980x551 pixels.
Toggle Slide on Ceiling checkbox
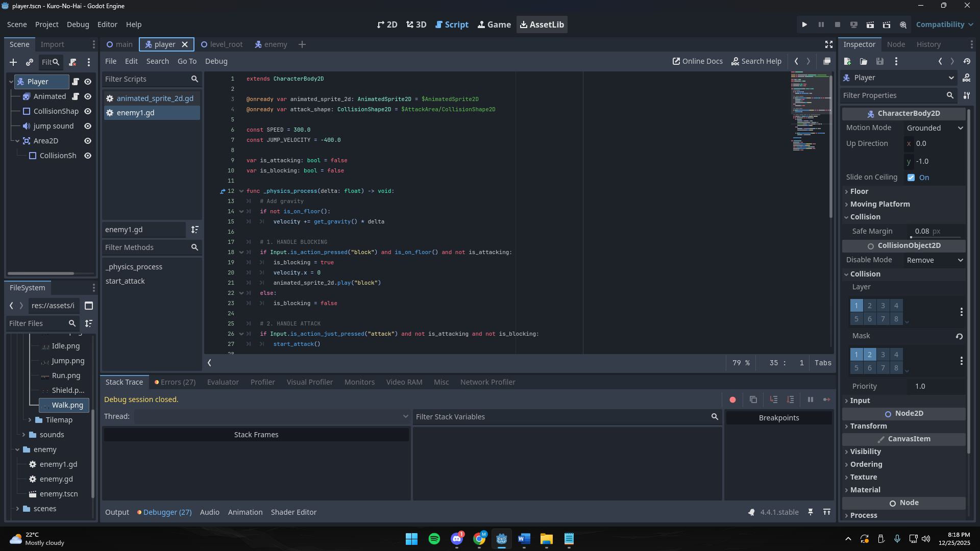coord(911,178)
